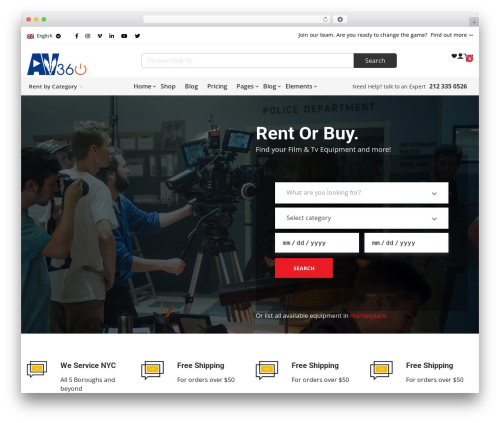
Task: Open the Pricing menu item
Action: point(217,86)
